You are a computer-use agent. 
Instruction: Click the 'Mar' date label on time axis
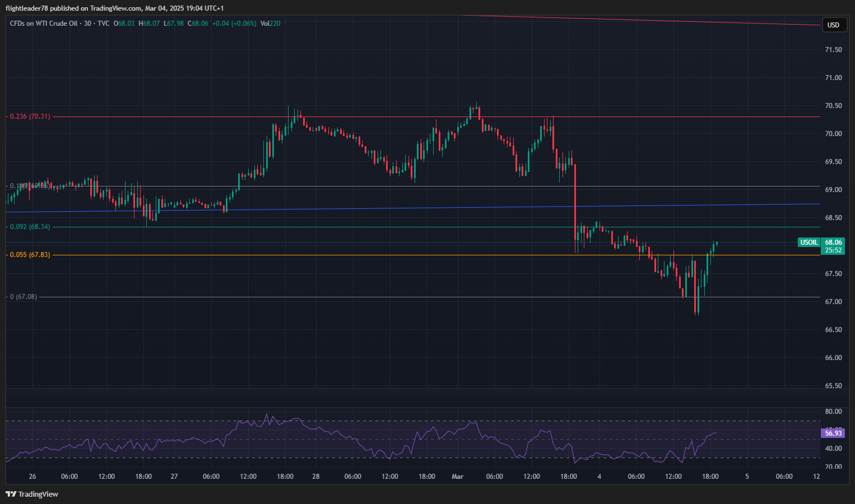[x=458, y=477]
